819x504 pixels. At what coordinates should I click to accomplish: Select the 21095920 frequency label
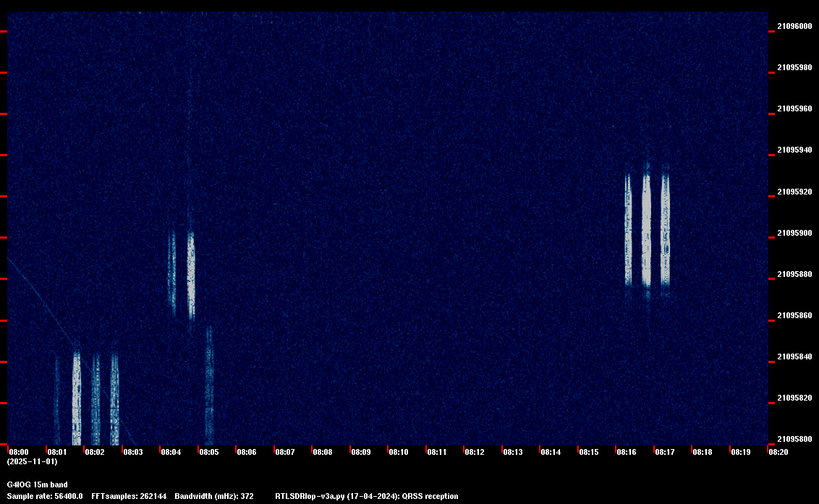pos(795,192)
